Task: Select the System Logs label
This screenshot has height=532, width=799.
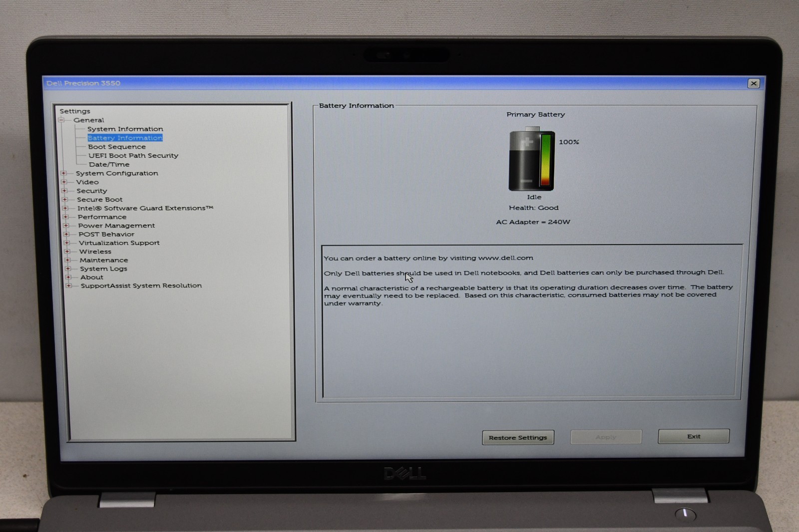Action: 104,268
